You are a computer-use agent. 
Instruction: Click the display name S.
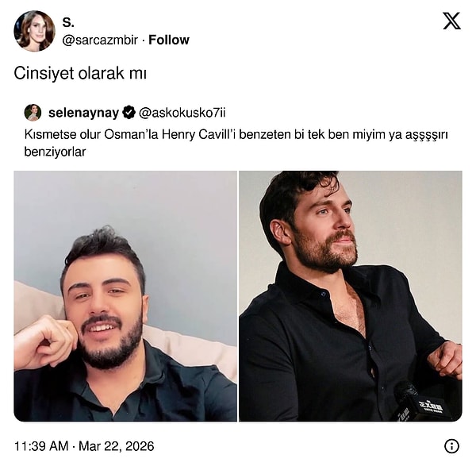click(x=68, y=23)
